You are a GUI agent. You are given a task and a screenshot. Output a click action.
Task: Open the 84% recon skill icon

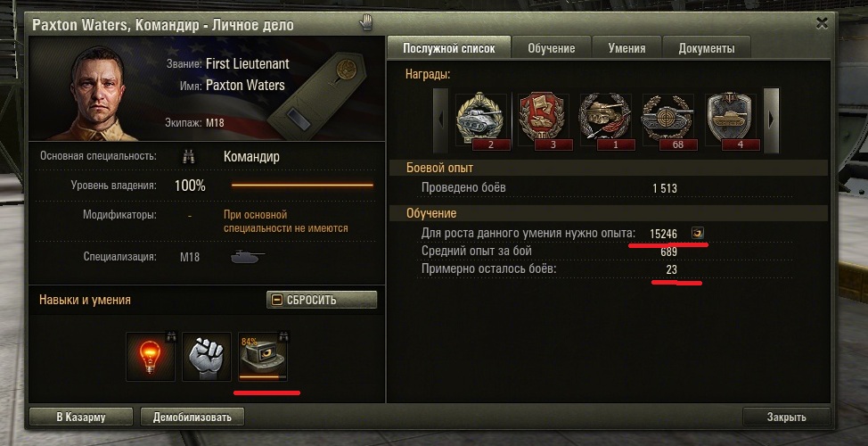click(x=263, y=357)
